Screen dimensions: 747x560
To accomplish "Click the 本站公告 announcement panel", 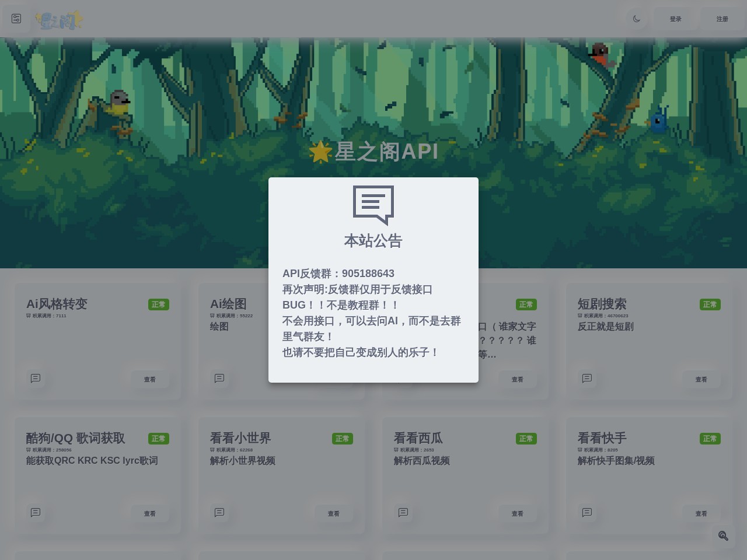I will point(373,279).
